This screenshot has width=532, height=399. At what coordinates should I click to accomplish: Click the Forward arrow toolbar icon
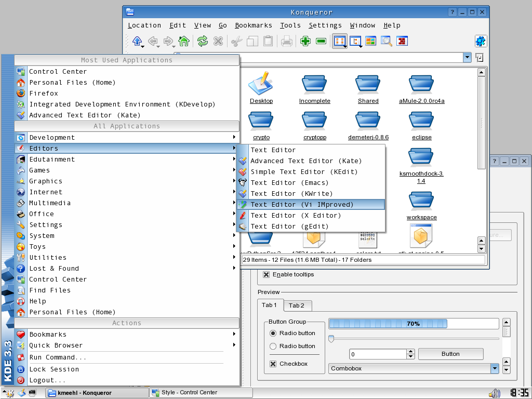[x=168, y=42]
